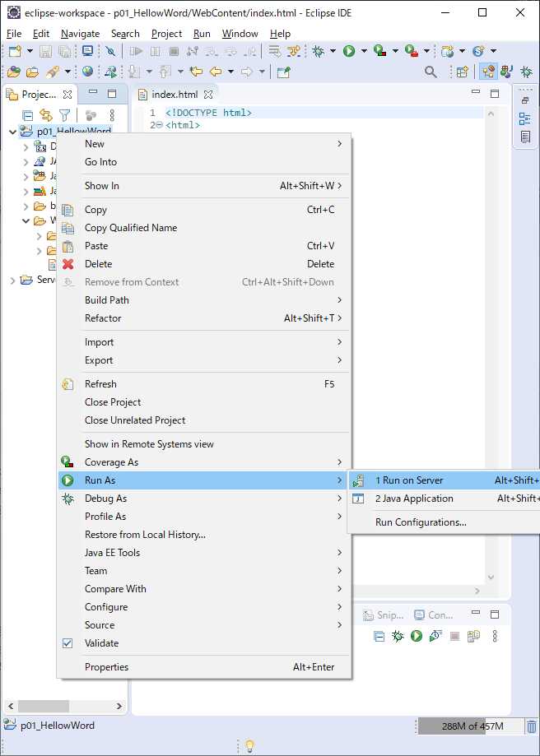Click the tip of the day lightbulb

249,746
